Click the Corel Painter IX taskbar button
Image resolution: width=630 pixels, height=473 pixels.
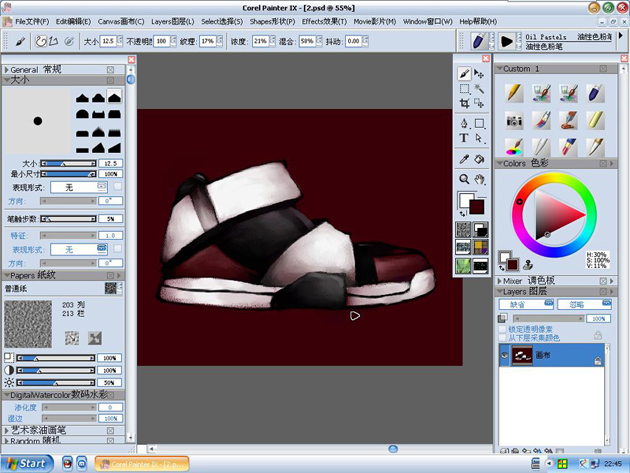142,464
